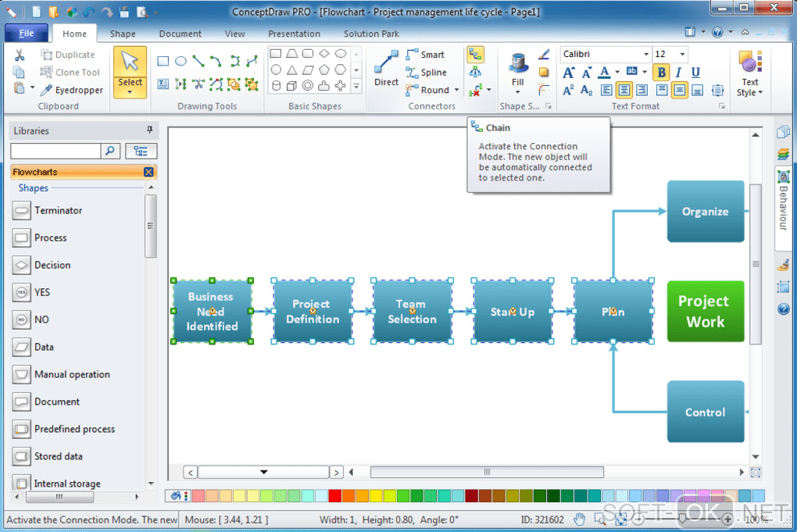797x532 pixels.
Task: Click the Libraries search field
Action: (x=55, y=151)
